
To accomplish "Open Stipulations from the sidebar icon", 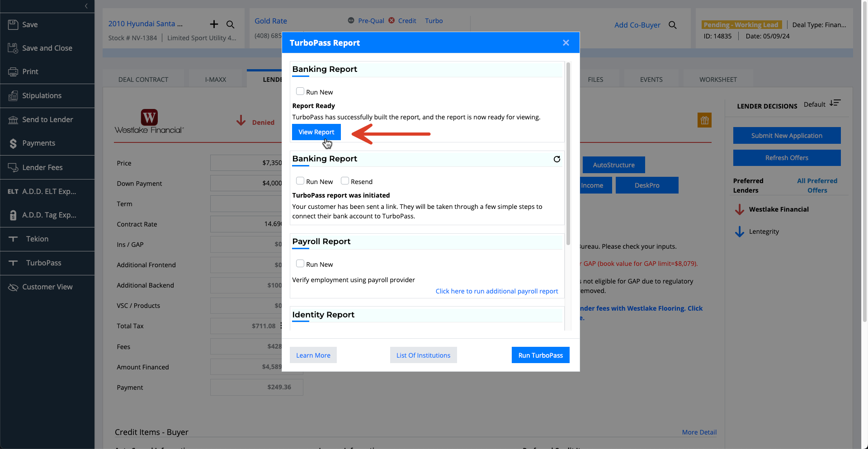I will click(13, 95).
